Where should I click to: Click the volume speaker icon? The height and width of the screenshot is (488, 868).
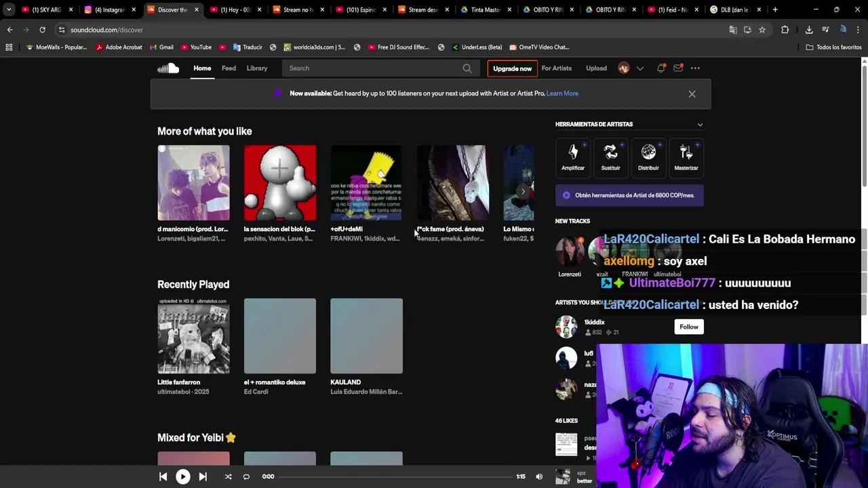point(539,476)
